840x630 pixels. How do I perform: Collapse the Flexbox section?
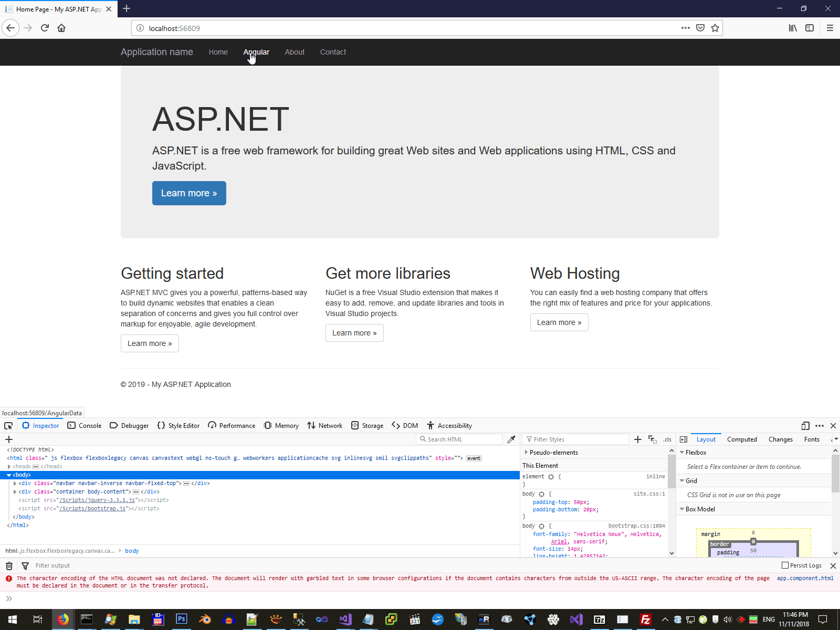[x=682, y=452]
